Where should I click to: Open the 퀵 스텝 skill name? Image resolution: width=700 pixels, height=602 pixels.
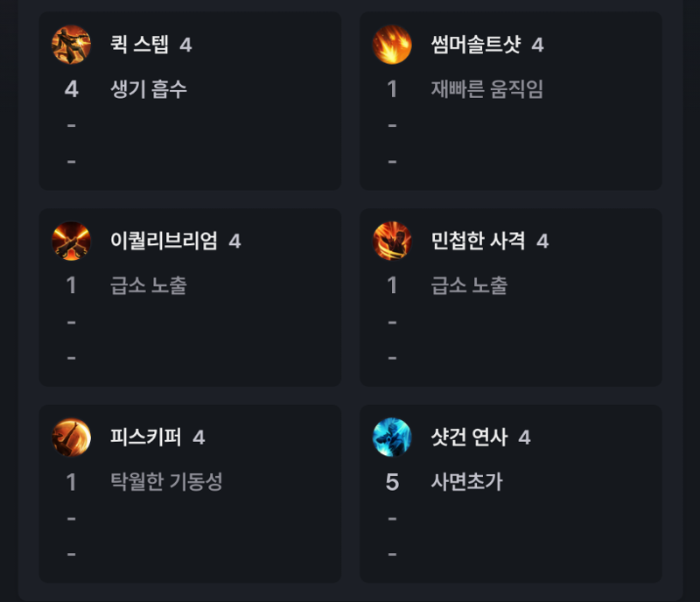point(139,45)
